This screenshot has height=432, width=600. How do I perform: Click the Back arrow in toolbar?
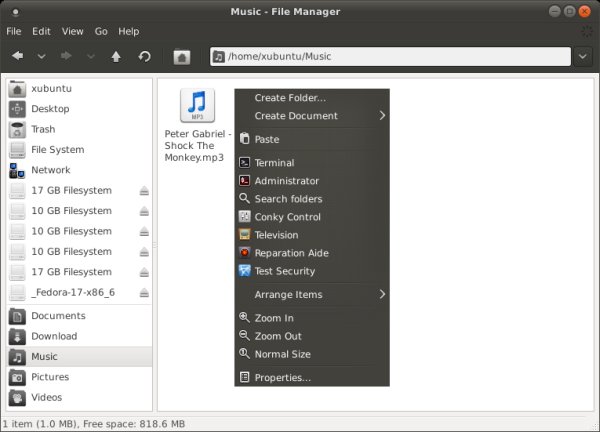tap(18, 57)
